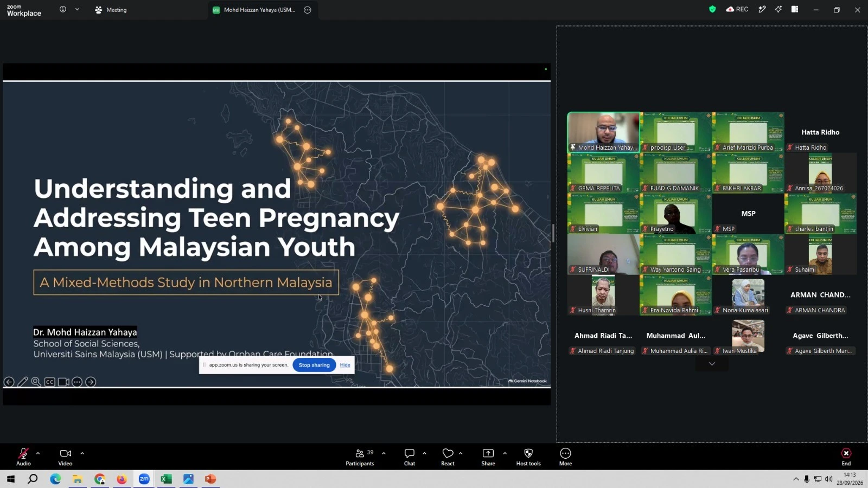868x488 pixels.
Task: Expand the dropdown arrow next to info icon
Action: 77,9
